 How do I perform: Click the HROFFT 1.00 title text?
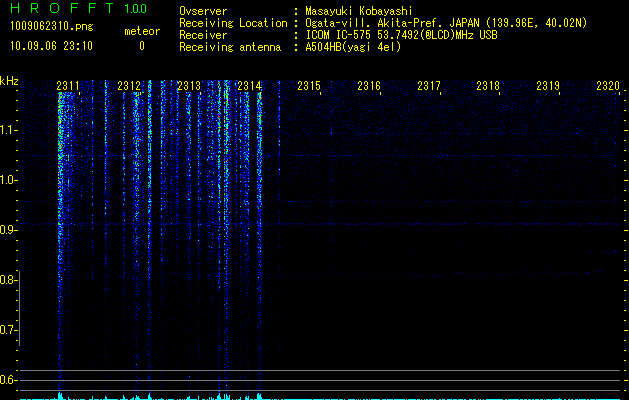click(78, 8)
